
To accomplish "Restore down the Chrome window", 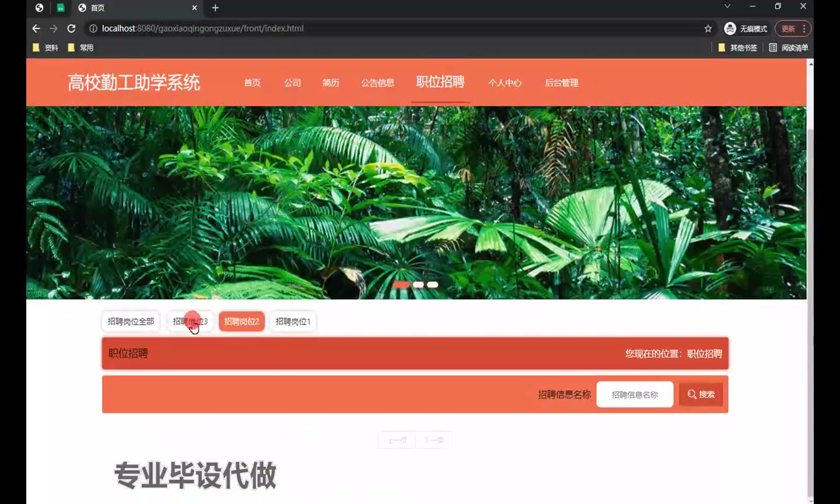I will tap(778, 6).
